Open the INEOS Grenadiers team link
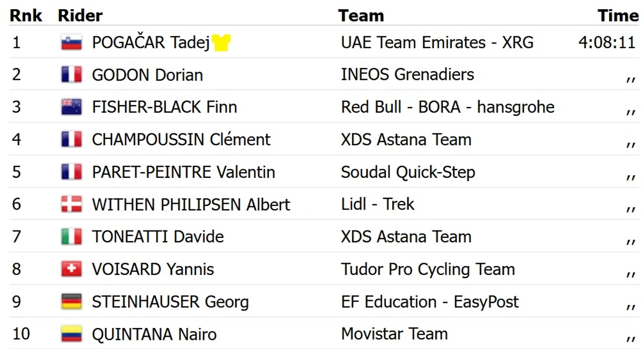Screen dimensions: 644x349 point(407,75)
